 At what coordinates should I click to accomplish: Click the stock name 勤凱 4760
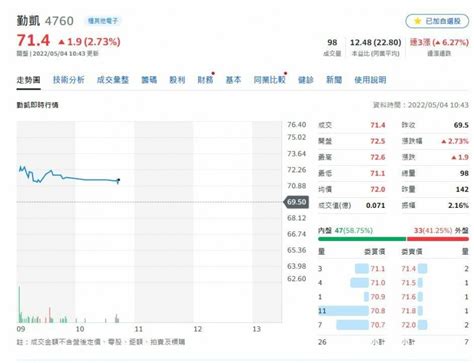click(45, 21)
